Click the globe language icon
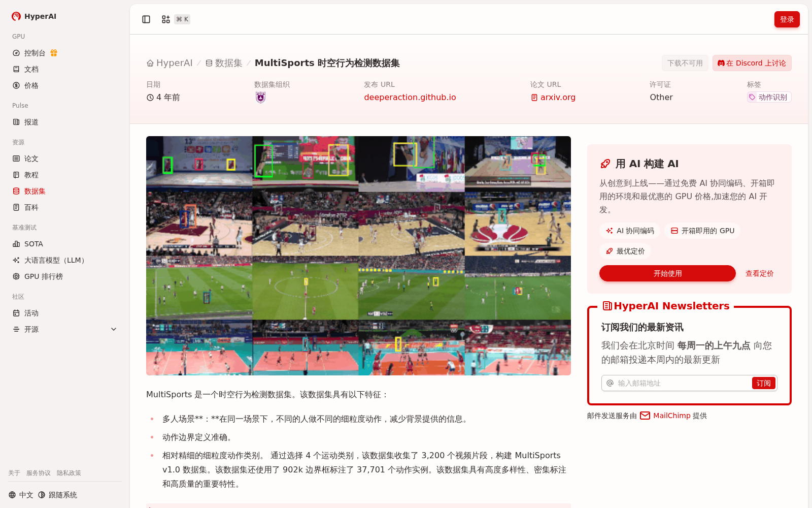 pos(12,495)
